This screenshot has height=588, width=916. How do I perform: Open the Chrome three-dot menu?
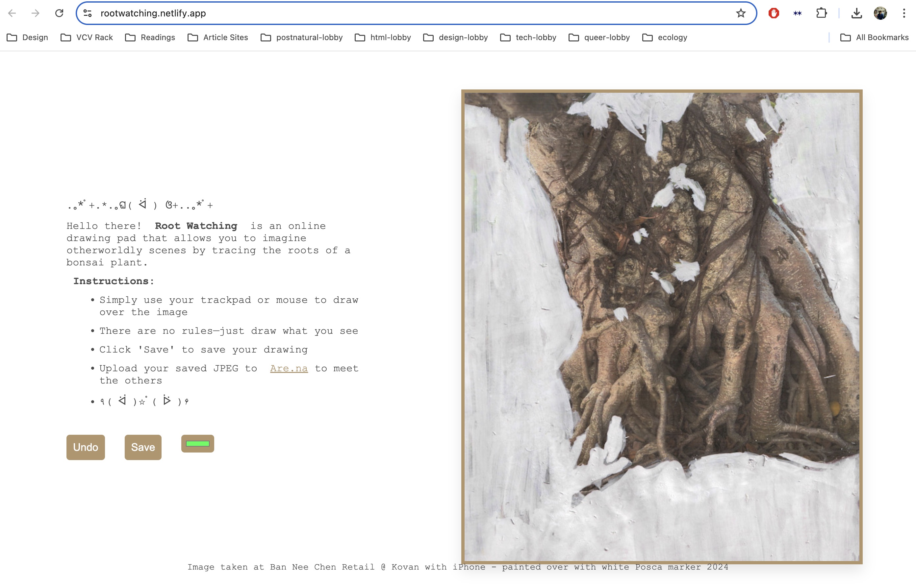pyautogui.click(x=904, y=13)
